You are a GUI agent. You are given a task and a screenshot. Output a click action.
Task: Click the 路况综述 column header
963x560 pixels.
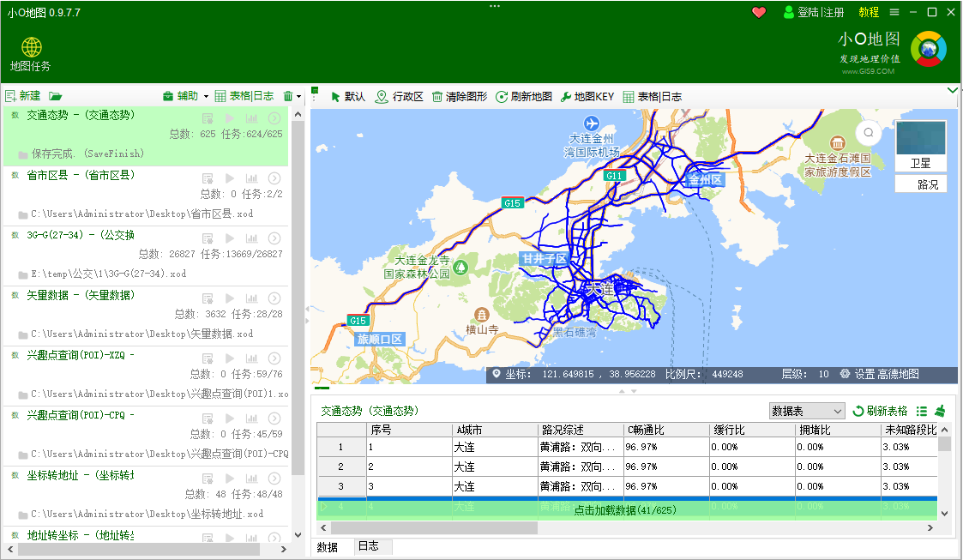coord(580,430)
